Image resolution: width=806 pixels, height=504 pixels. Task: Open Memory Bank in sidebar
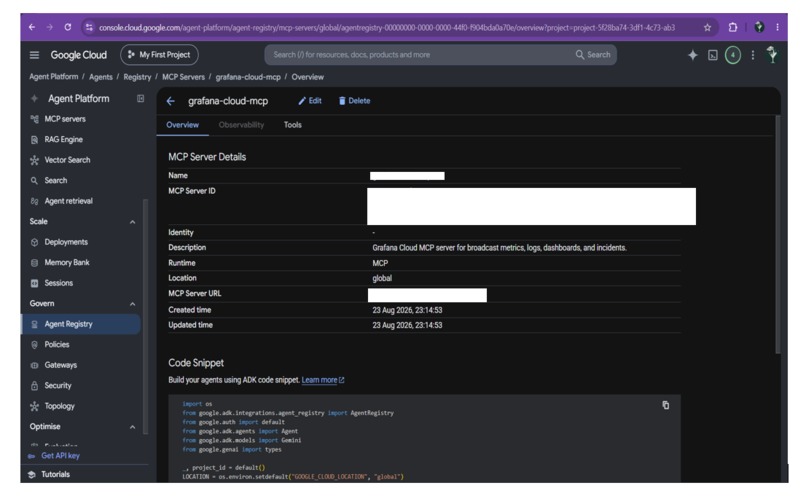(x=67, y=263)
